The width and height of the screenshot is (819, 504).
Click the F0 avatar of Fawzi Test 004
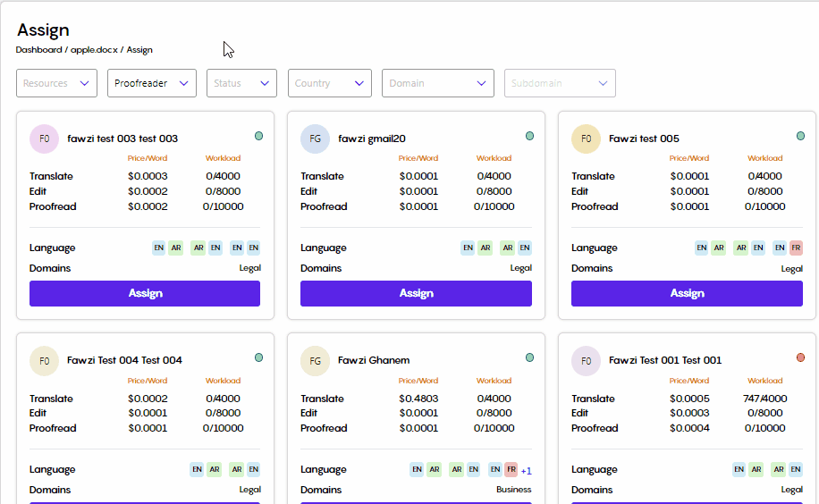point(45,361)
